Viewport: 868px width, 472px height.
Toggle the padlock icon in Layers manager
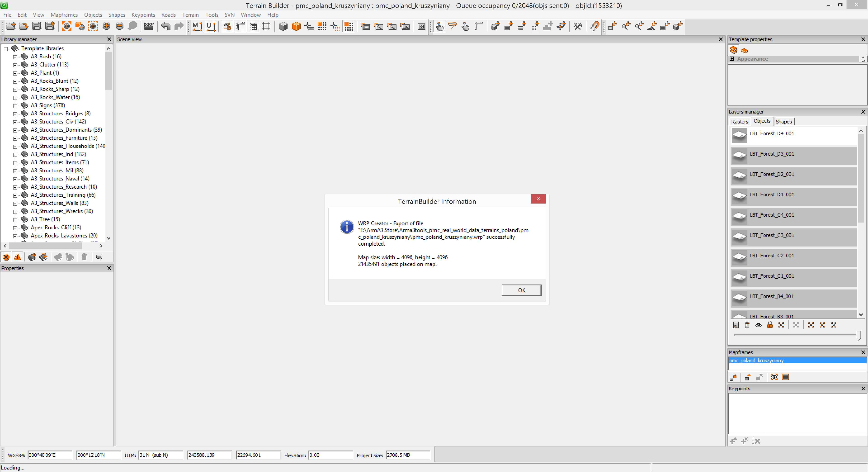(770, 325)
